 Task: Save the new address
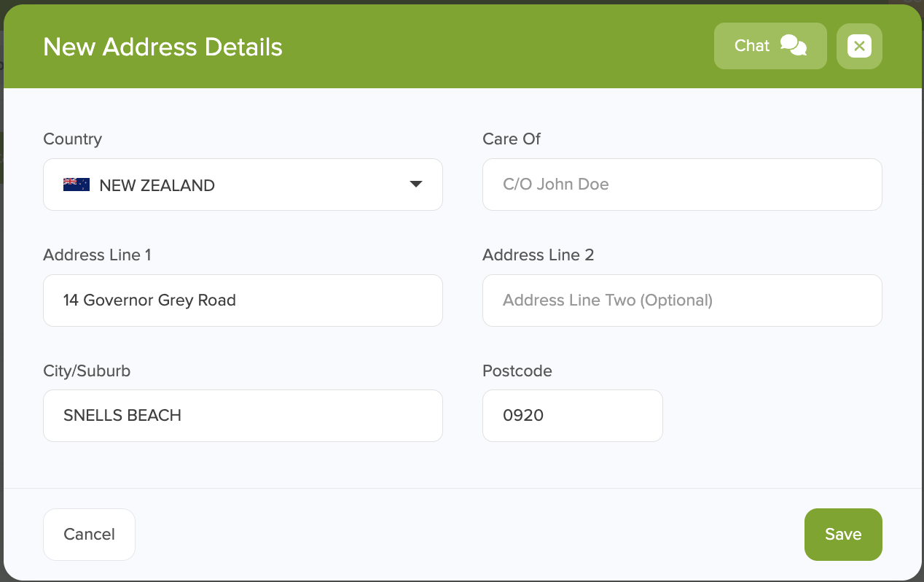(x=843, y=535)
